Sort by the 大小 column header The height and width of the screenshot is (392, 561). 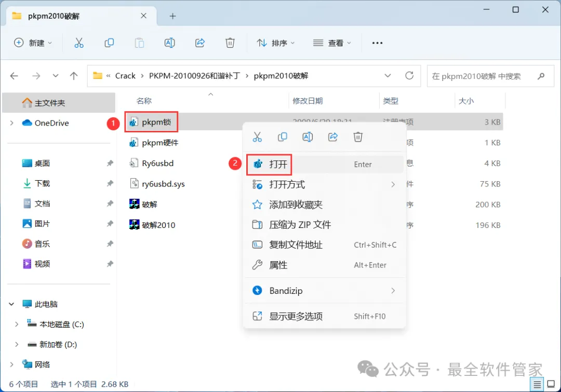coord(466,101)
